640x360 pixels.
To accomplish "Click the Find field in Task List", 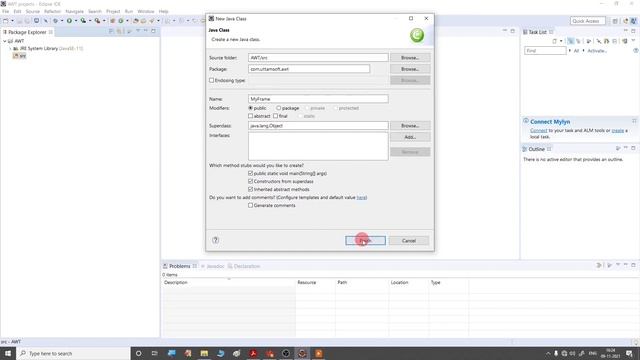I will pyautogui.click(x=545, y=51).
